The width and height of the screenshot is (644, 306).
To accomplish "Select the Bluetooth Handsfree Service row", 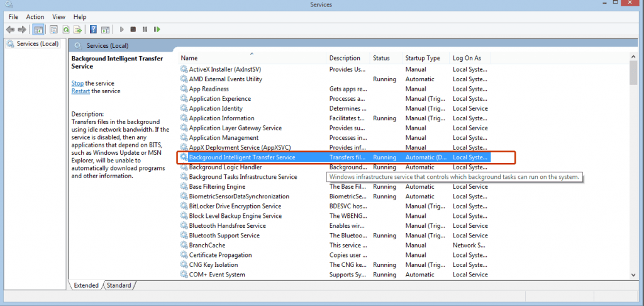I will (335, 226).
